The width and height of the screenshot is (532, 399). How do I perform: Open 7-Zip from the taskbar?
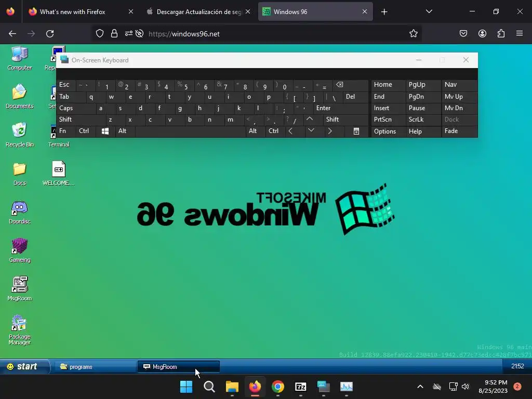tap(301, 387)
